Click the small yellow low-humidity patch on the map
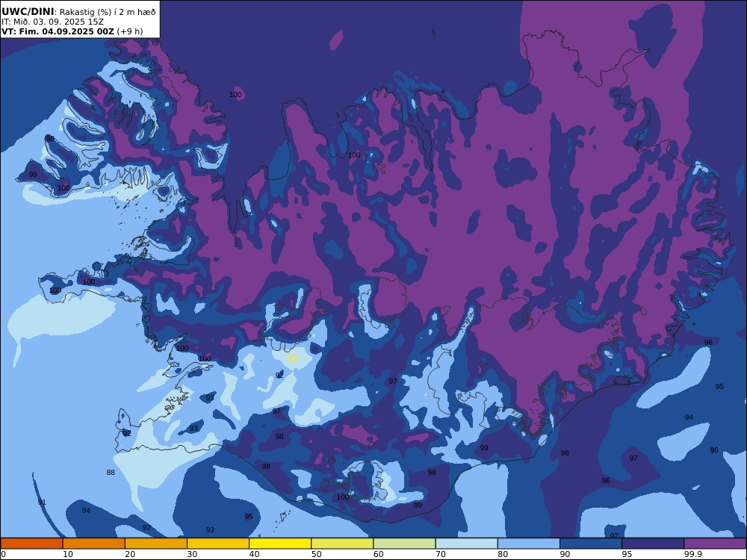The width and height of the screenshot is (747, 560). (293, 358)
